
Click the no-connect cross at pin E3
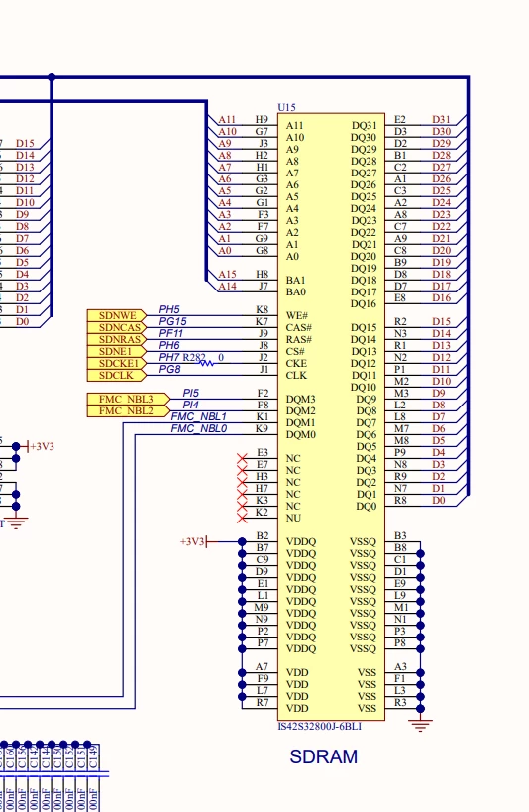coord(242,458)
